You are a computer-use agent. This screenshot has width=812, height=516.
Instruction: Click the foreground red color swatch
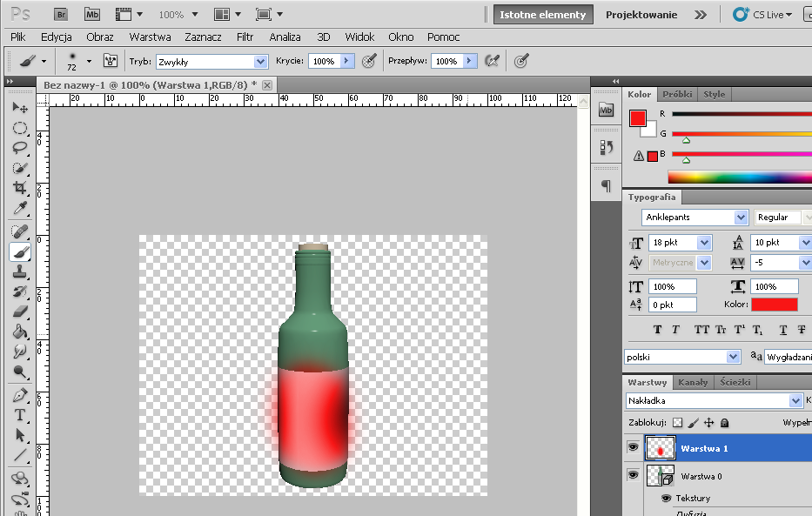[637, 118]
